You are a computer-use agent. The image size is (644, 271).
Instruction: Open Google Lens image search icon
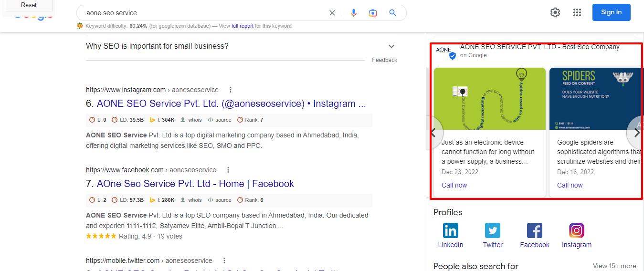(x=373, y=13)
